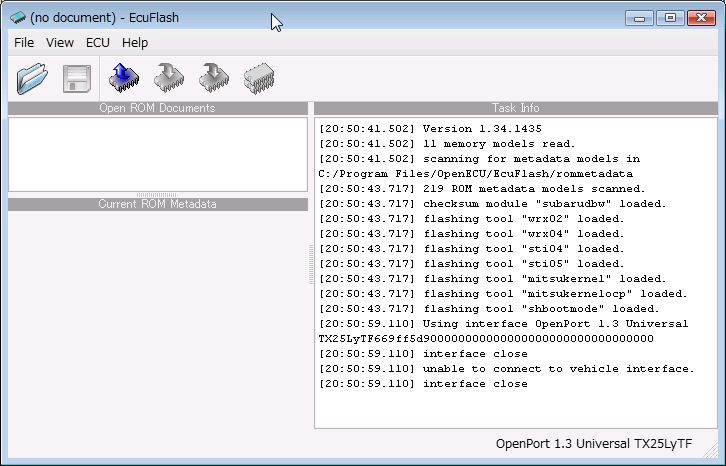The width and height of the screenshot is (726, 466).
Task: Click the 'scanning for metadata models in' log line
Action: [480, 159]
